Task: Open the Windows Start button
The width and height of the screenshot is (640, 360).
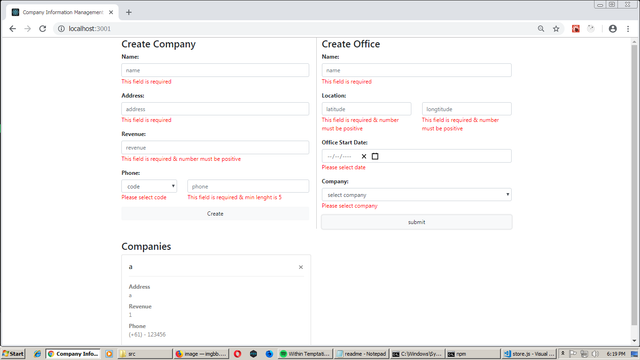Action: click(x=13, y=354)
